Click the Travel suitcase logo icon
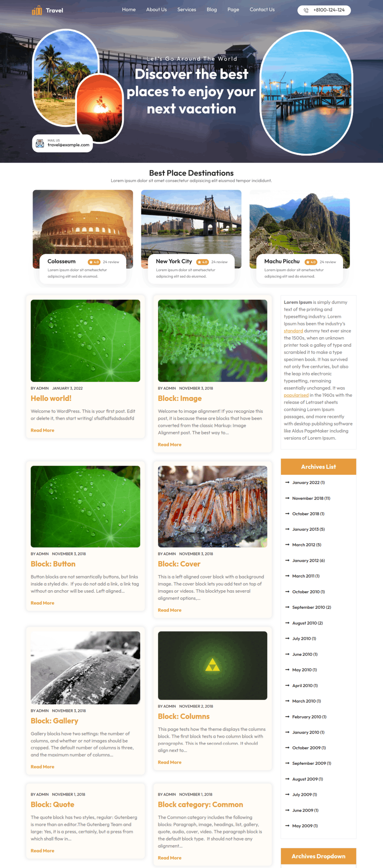Screen dimensions: 383x868 click(x=37, y=10)
